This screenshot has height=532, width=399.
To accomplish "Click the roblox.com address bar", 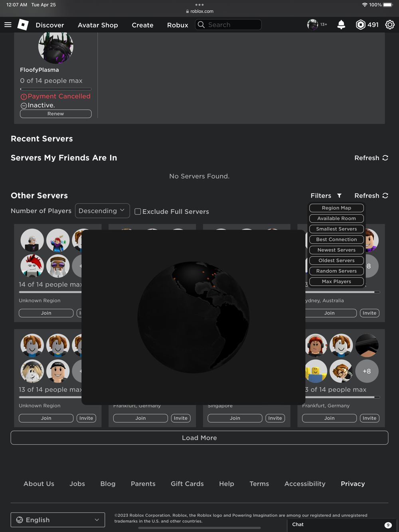I will click(x=199, y=12).
